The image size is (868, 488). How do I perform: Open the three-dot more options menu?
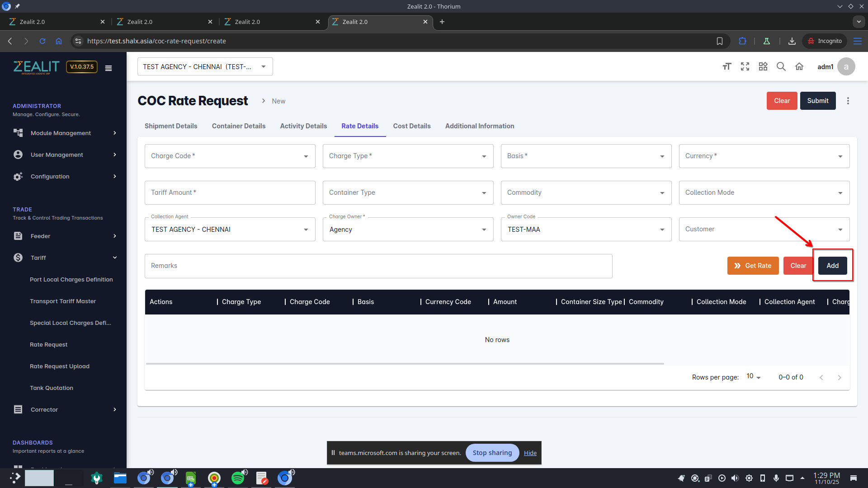click(x=848, y=101)
